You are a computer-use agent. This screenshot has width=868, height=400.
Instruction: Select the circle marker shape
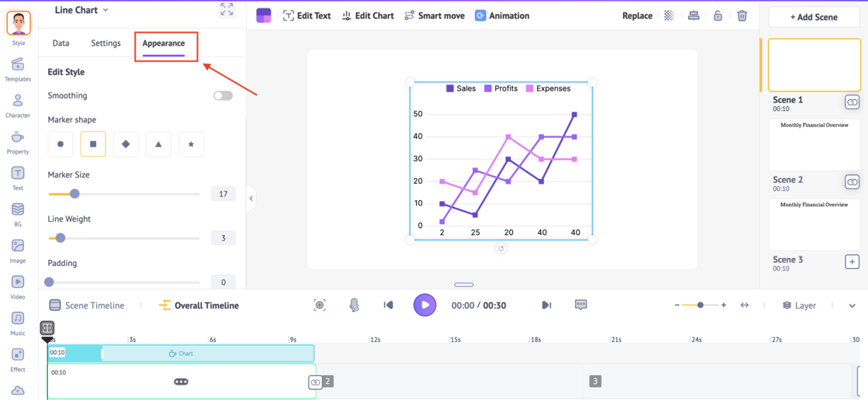point(60,144)
